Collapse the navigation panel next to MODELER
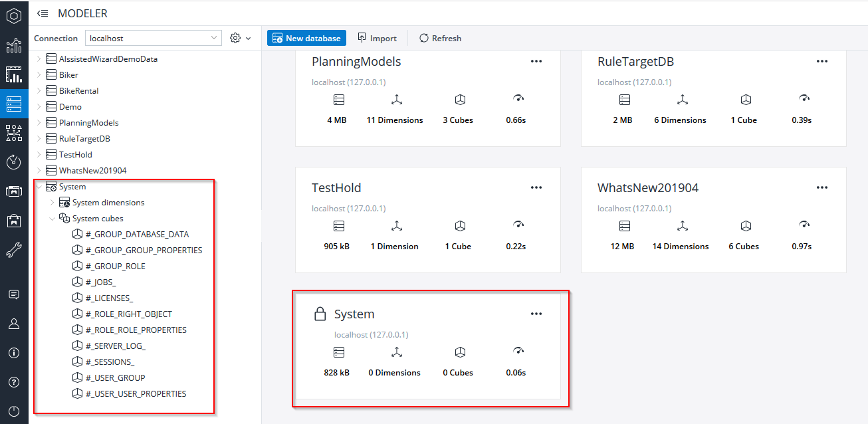The image size is (868, 424). click(x=43, y=13)
